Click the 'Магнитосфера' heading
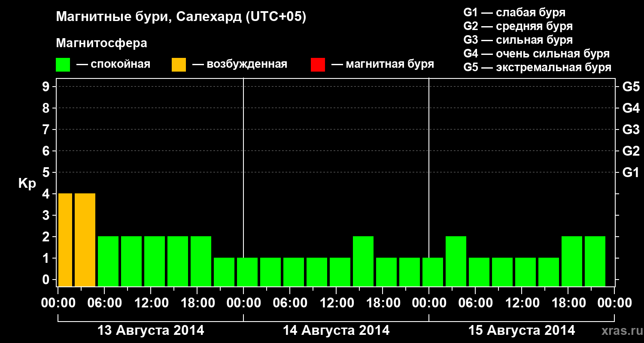This screenshot has height=343, width=644. [x=101, y=43]
